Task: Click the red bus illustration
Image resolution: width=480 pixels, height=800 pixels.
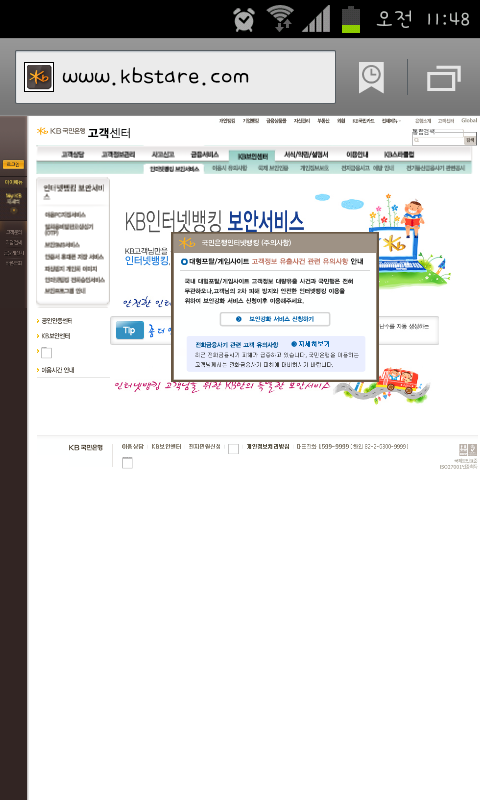Action: [x=399, y=380]
